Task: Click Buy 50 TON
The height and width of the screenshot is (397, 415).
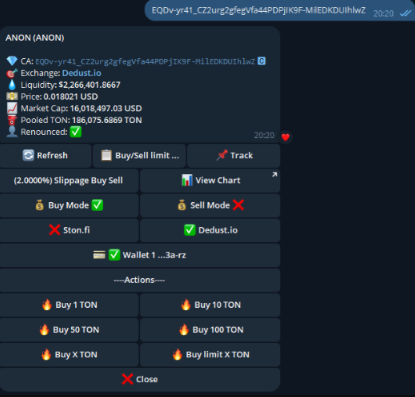Action: pos(69,330)
